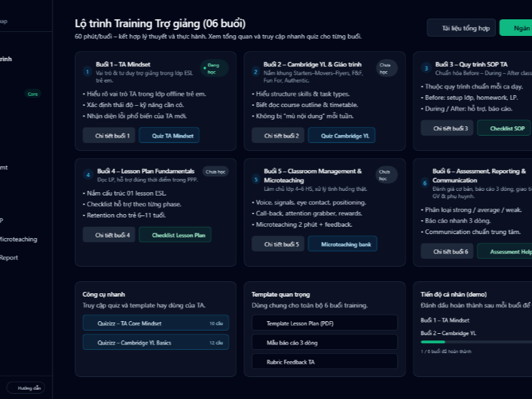Open the Microteaching sidebar item
The image size is (532, 399).
(19, 239)
